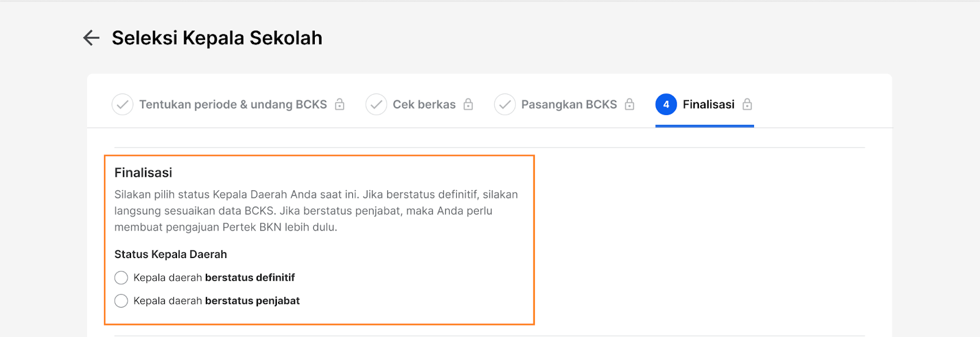
Task: Click the Seleksi Kepala Sekolah page title
Action: pyautogui.click(x=217, y=38)
